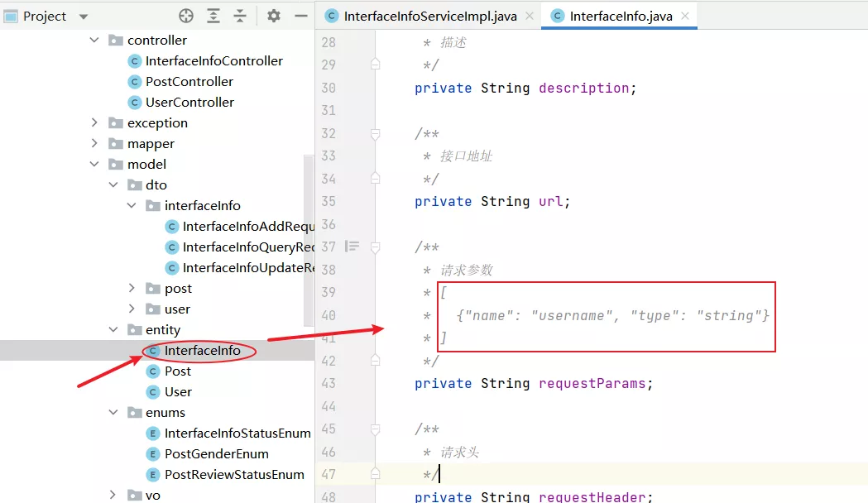Open Project panel settings gear
The image size is (868, 503).
(x=273, y=16)
